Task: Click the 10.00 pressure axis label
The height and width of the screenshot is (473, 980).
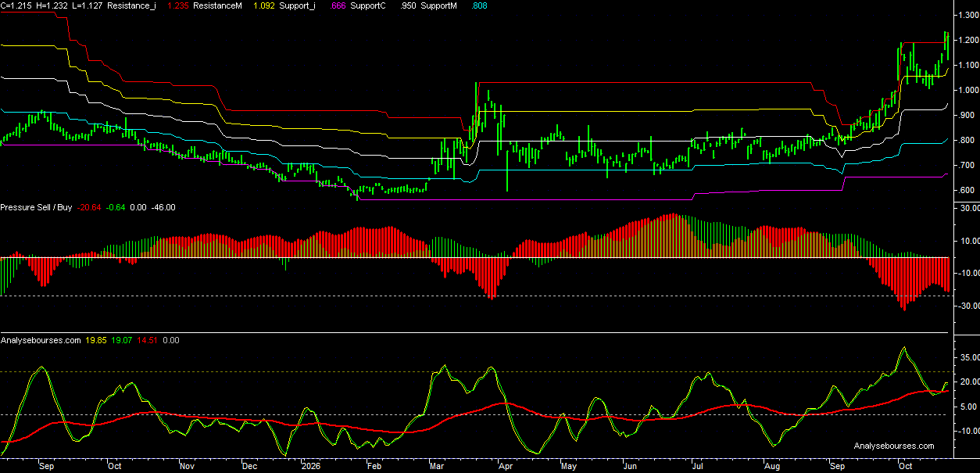Action: point(970,240)
